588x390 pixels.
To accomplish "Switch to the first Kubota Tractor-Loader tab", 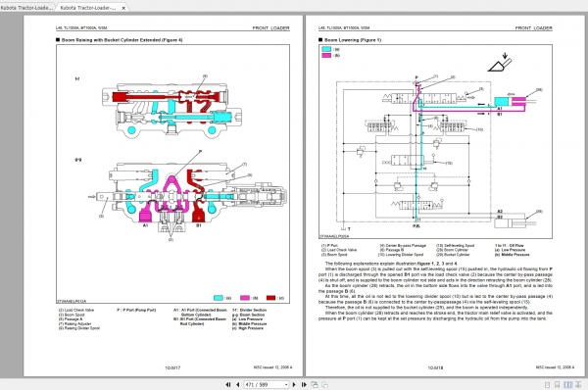I will pos(27,8).
